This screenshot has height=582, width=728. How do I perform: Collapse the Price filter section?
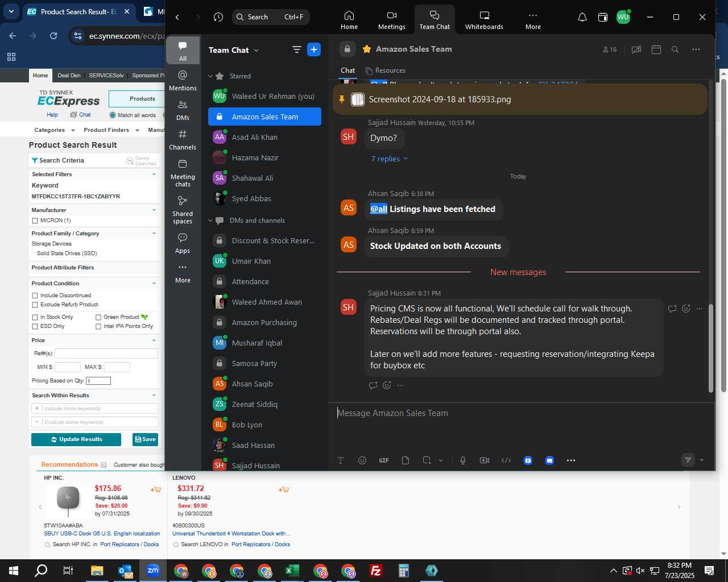(154, 340)
